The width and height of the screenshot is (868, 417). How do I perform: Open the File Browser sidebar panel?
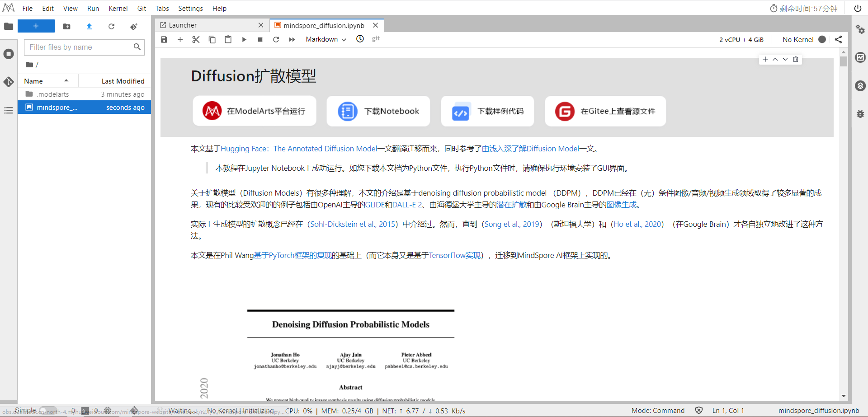click(9, 26)
